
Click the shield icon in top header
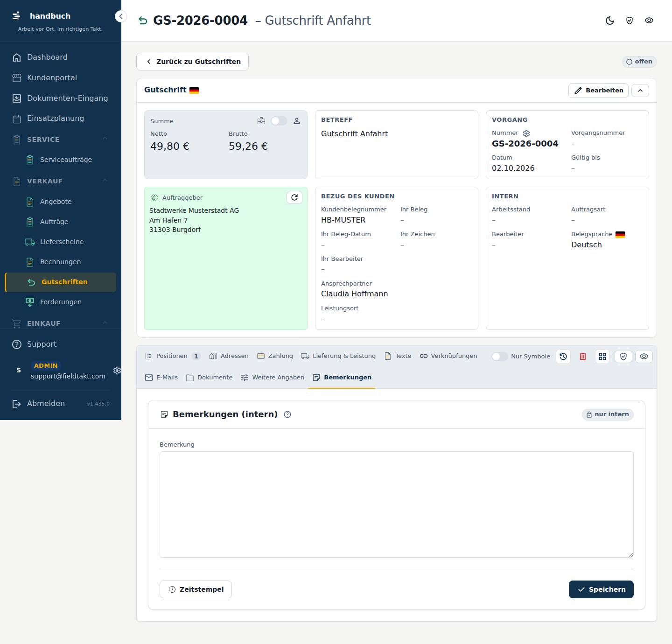point(630,21)
